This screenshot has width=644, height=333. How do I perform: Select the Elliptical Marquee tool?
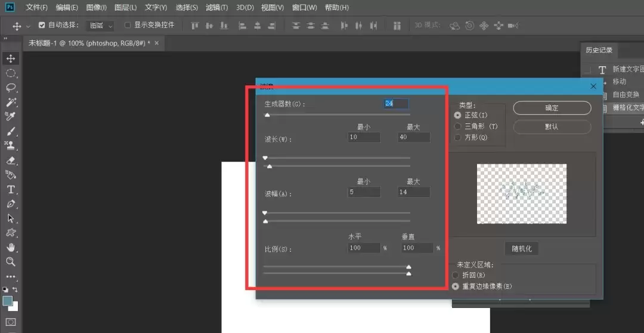(x=11, y=73)
